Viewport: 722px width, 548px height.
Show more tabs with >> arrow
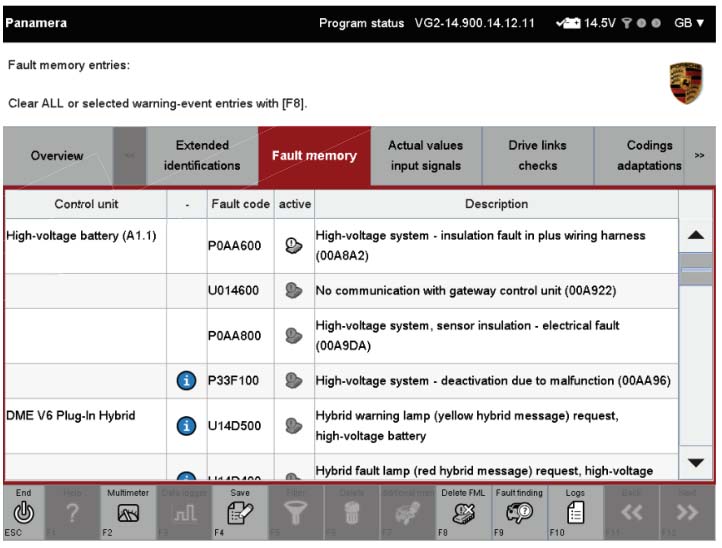point(699,155)
